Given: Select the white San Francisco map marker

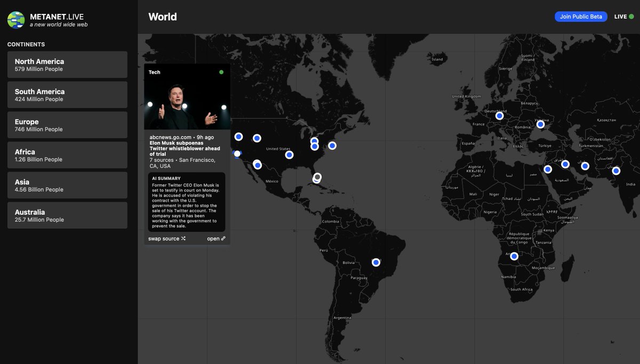Looking at the screenshot, I should [x=237, y=153].
